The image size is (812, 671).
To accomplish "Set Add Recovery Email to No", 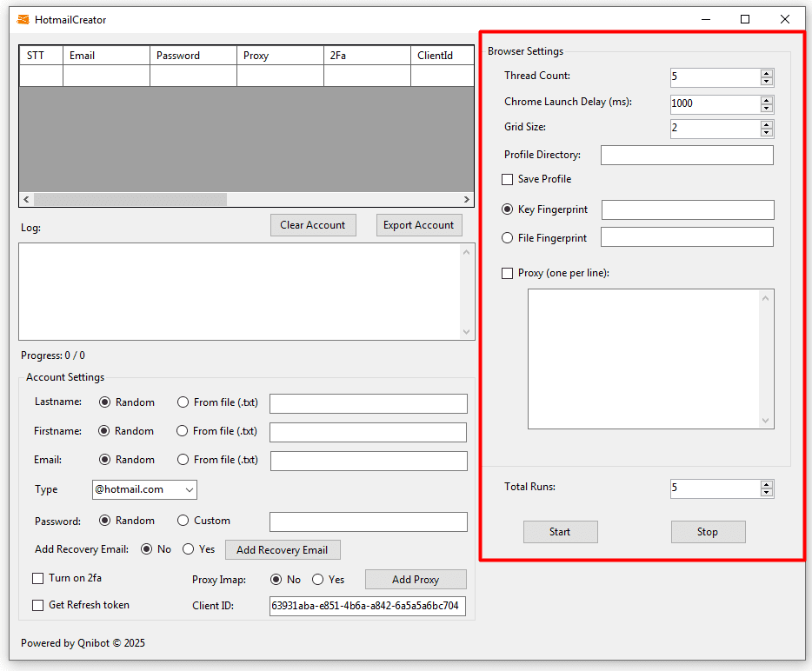I will [147, 548].
